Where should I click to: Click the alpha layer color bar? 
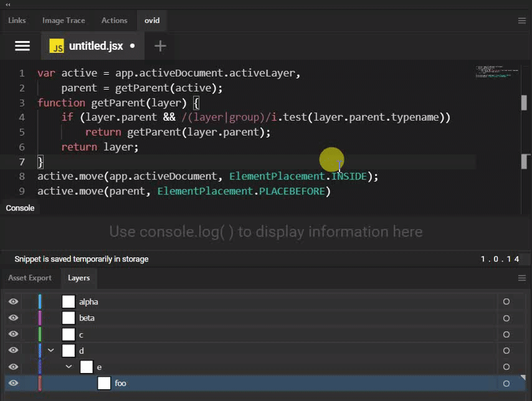coord(40,301)
